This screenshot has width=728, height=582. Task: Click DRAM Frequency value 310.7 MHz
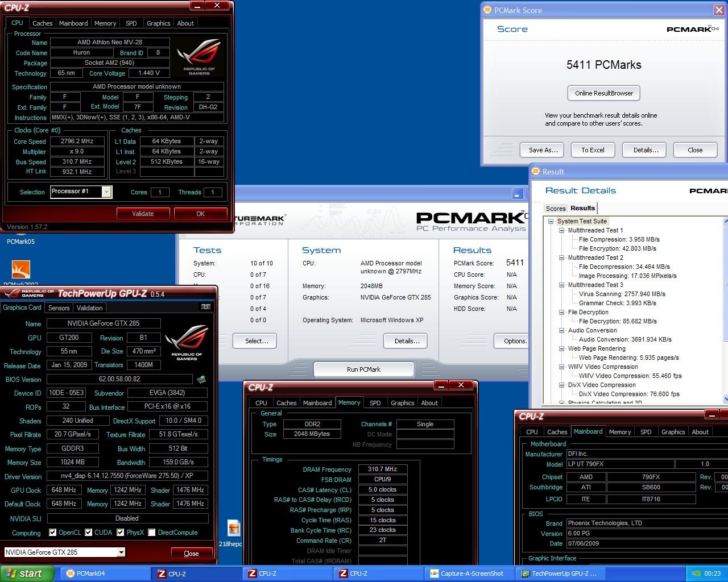[382, 469]
